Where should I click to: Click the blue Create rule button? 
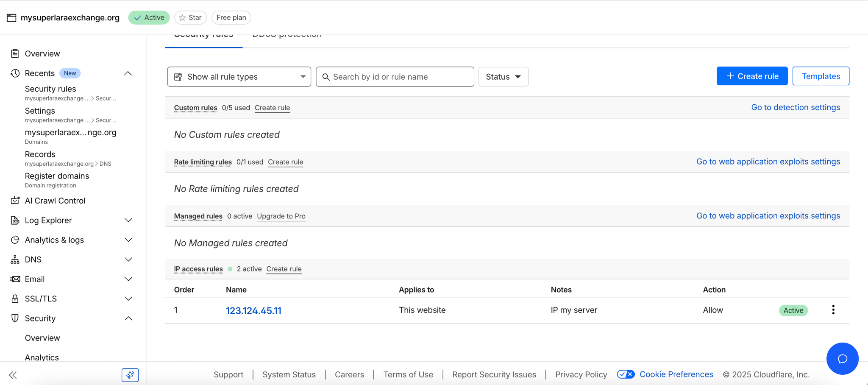pyautogui.click(x=752, y=76)
